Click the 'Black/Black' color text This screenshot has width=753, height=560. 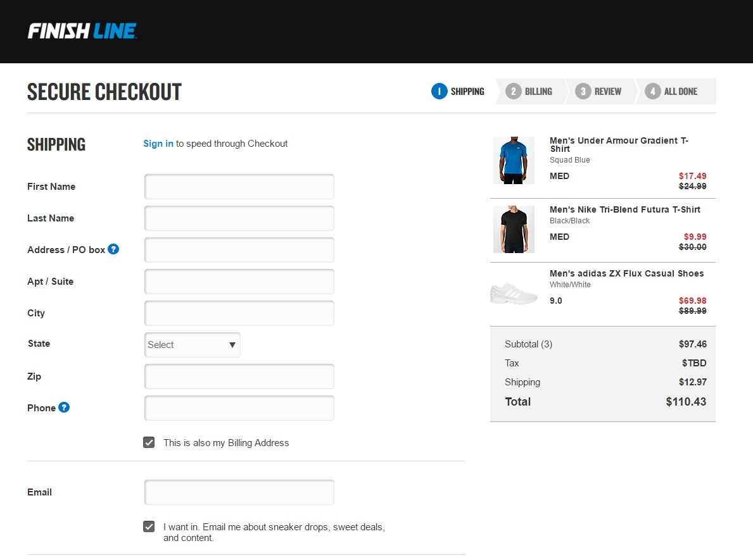(569, 221)
